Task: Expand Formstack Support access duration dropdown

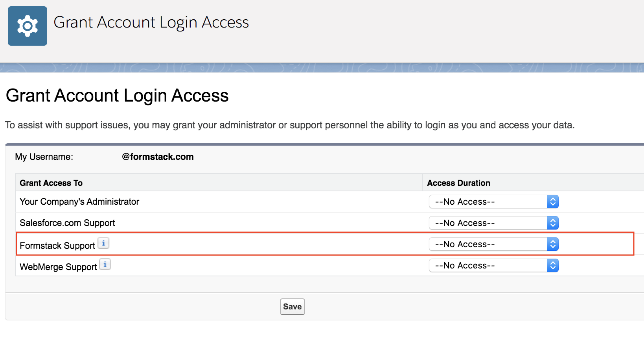Action: (x=493, y=244)
